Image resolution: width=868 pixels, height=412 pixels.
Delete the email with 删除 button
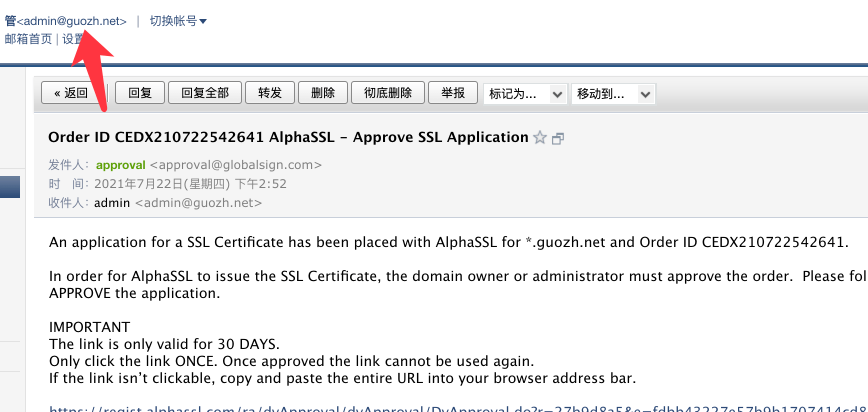click(323, 93)
